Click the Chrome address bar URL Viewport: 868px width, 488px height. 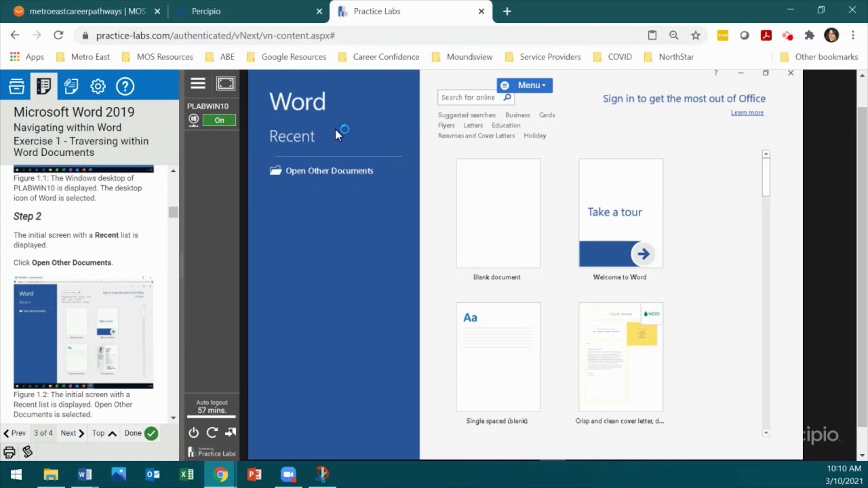(x=215, y=35)
